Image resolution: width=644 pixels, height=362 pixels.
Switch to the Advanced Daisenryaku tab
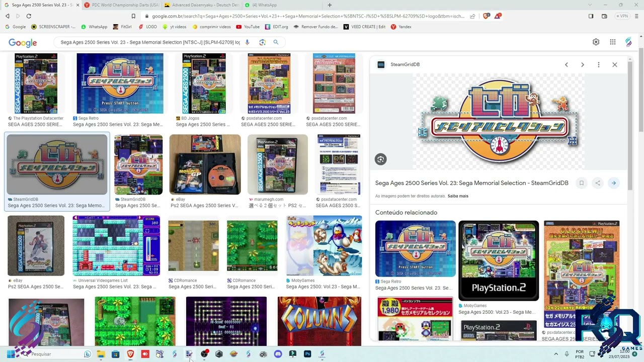(x=201, y=5)
